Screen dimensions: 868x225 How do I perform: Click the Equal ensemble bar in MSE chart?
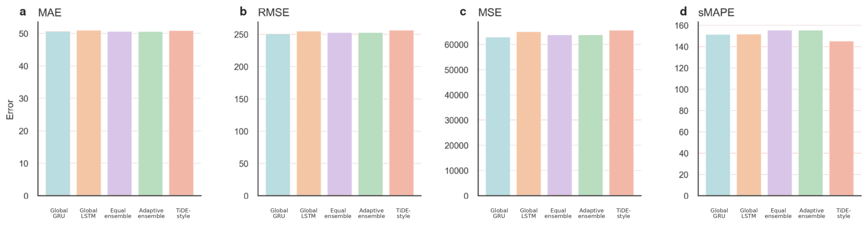(x=560, y=115)
